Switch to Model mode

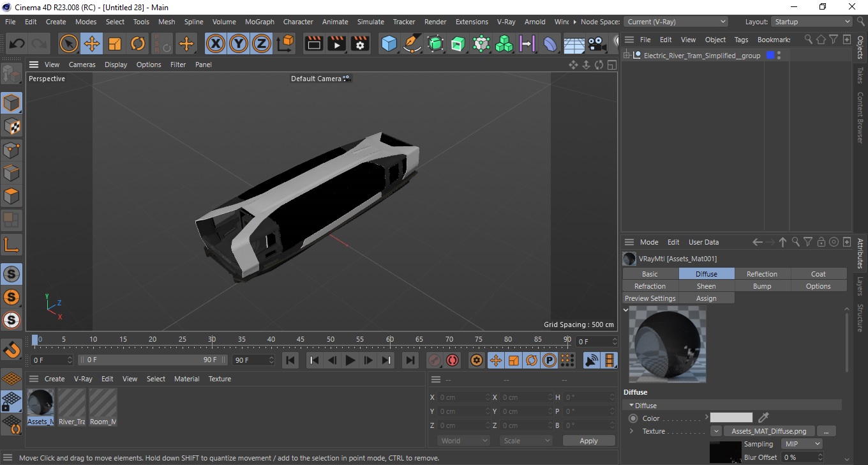11,103
